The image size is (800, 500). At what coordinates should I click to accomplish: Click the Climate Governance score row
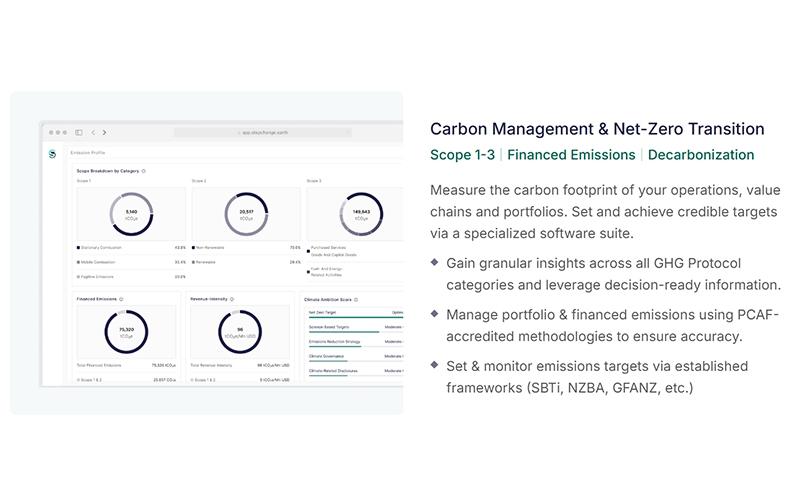356,357
